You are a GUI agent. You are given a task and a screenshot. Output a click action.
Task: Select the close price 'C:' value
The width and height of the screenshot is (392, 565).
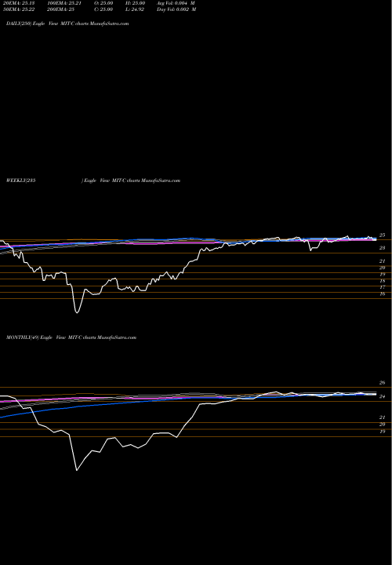point(104,9)
